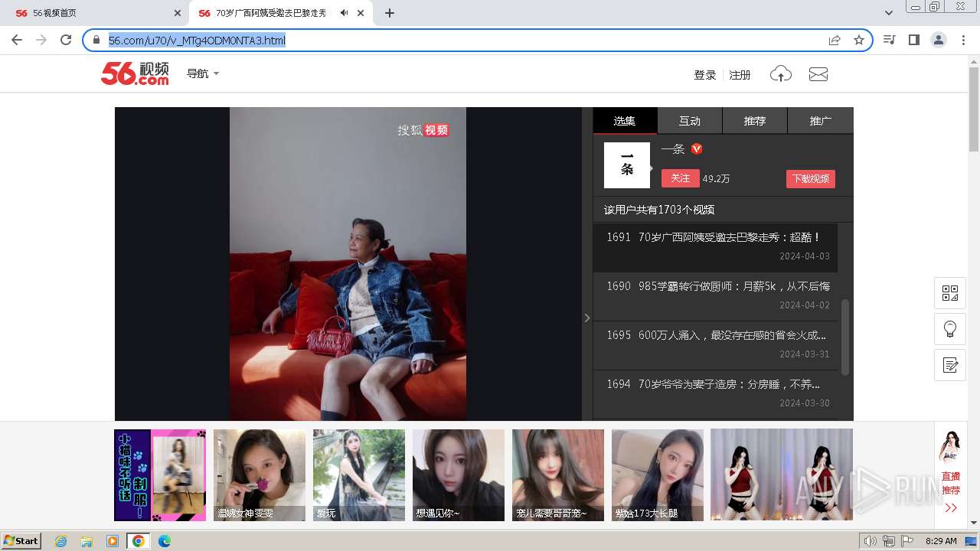Close the 70岁广西阿姨 browser tab
980x551 pixels.
coord(361,13)
